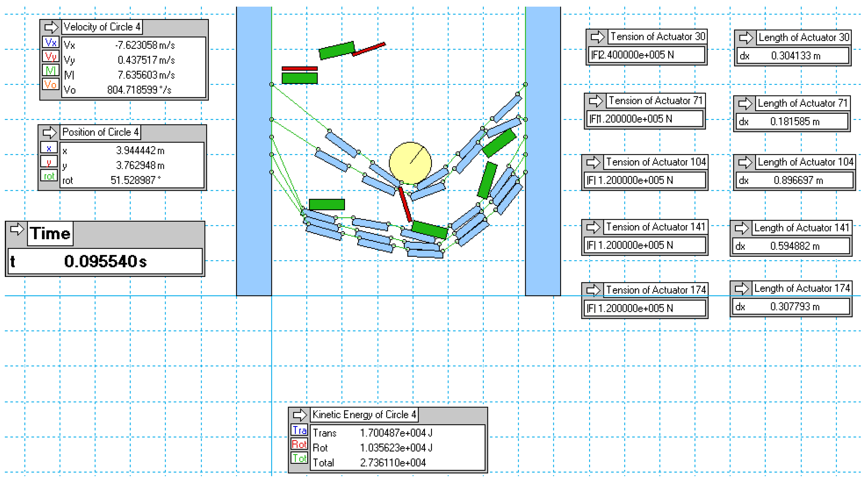Click the arrow icon on the Time meter
This screenshot has width=868, height=481.
[17, 229]
